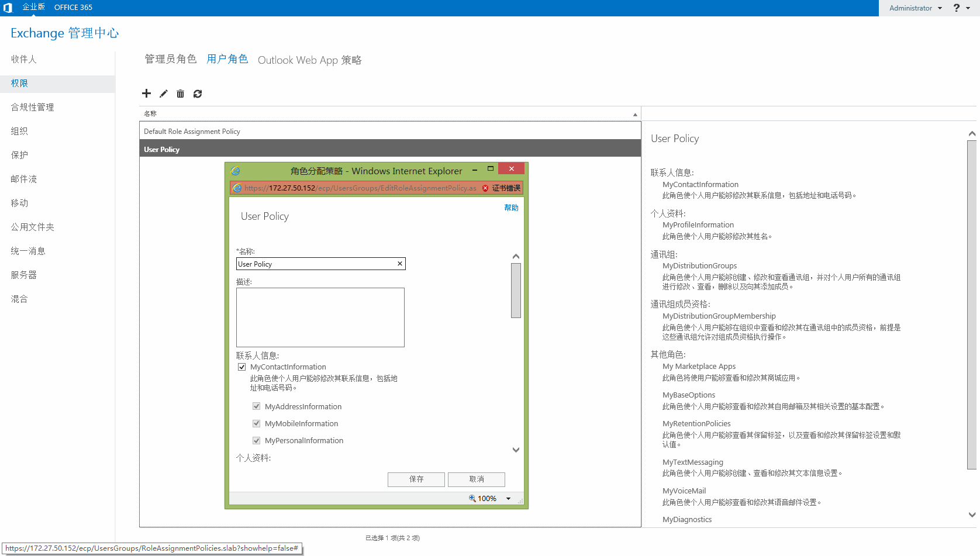
Task: Click the 证书错误 certificate error label
Action: [x=506, y=188]
